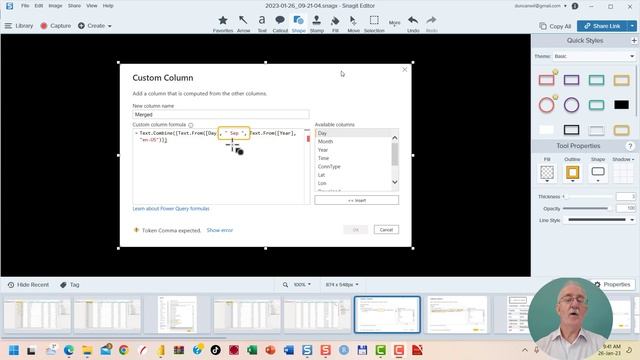Screen dimensions: 640x360
Task: Open the Fill color dropdown
Action: click(547, 173)
